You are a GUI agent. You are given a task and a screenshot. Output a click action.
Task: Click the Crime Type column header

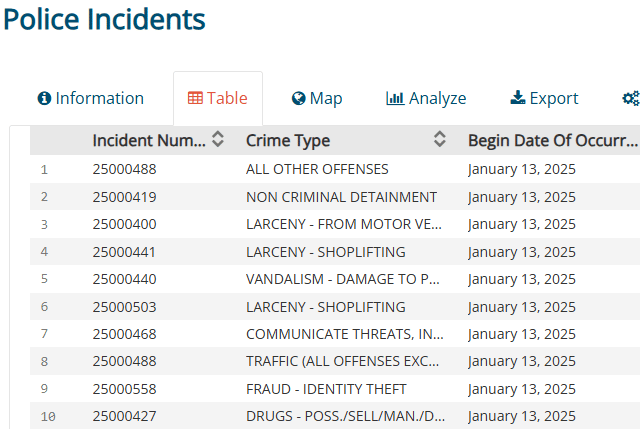[x=288, y=141]
